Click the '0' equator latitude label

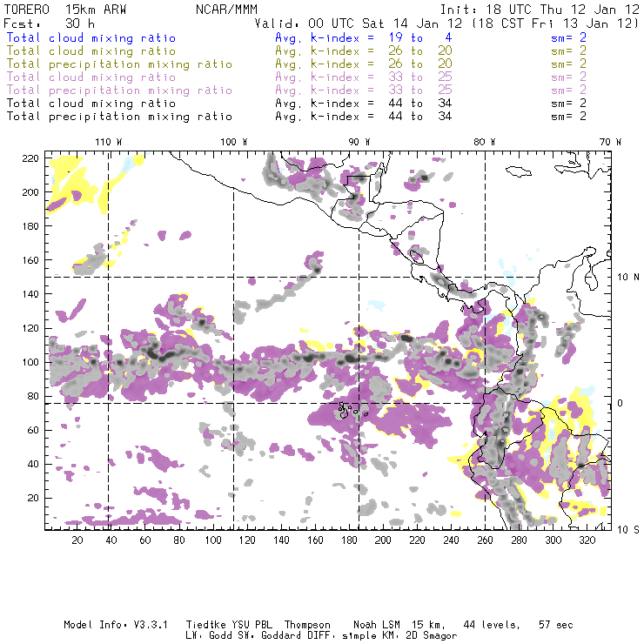click(621, 403)
